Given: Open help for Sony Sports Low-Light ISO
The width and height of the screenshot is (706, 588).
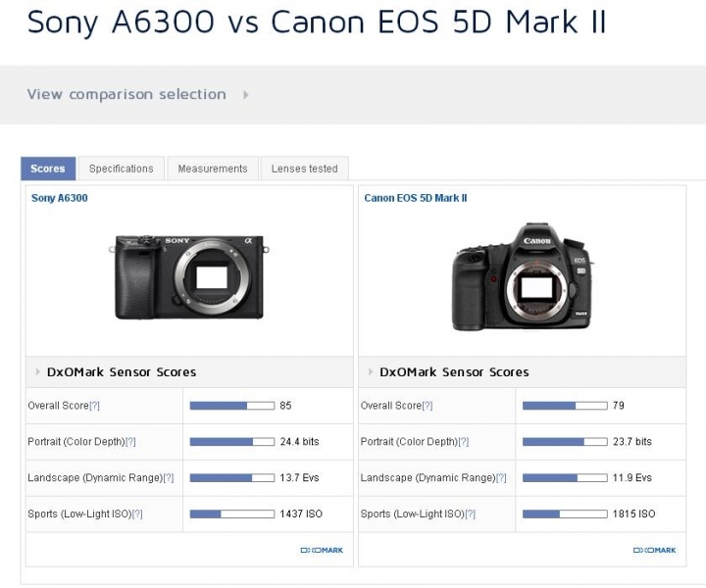Looking at the screenshot, I should (137, 514).
